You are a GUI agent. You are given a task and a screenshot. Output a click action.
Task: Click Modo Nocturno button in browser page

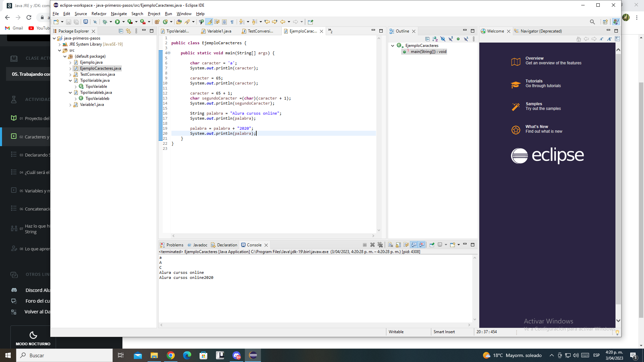point(33,338)
